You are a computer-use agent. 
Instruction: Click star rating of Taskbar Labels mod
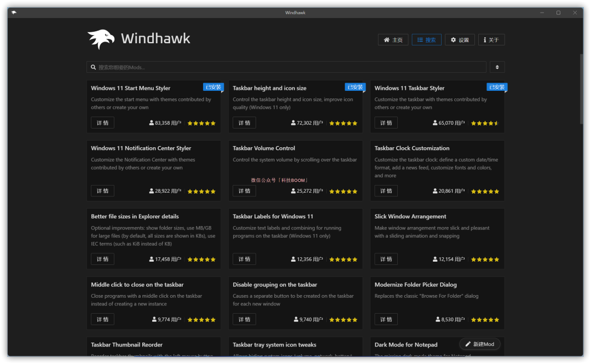tap(343, 259)
